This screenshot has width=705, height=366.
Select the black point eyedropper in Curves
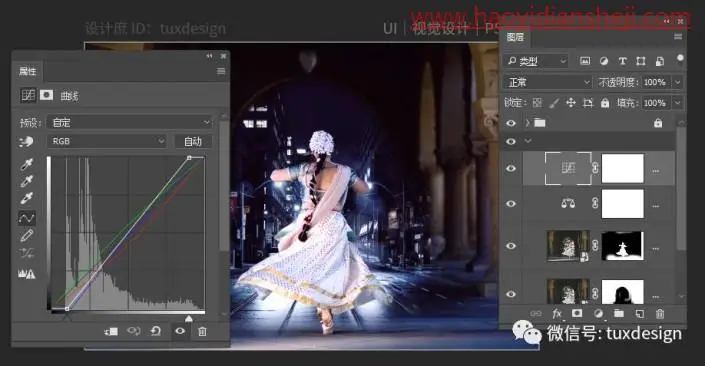(27, 164)
